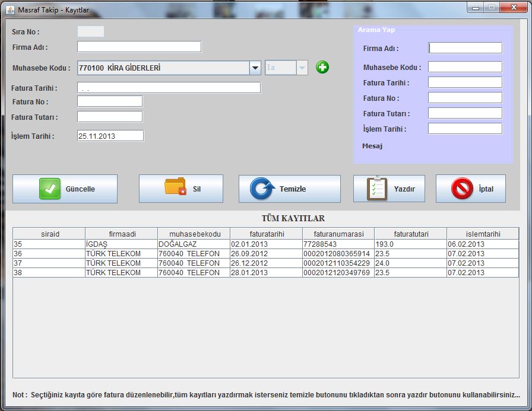This screenshot has width=532, height=411.
Task: Focus the Fatura No field in main form
Action: pyautogui.click(x=110, y=101)
